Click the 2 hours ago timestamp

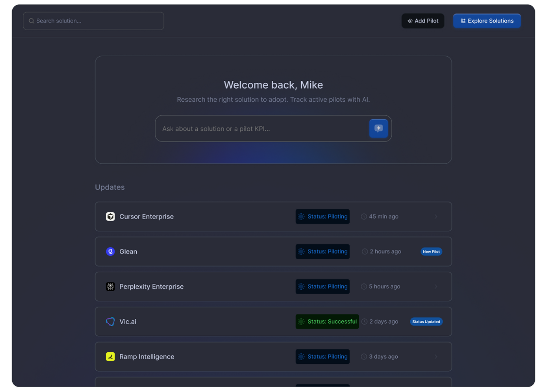pos(386,251)
